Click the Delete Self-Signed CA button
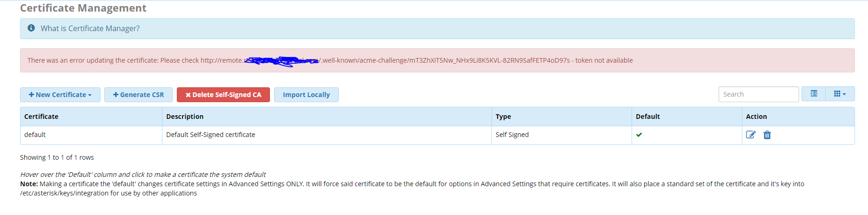The height and width of the screenshot is (215, 868). pos(223,95)
